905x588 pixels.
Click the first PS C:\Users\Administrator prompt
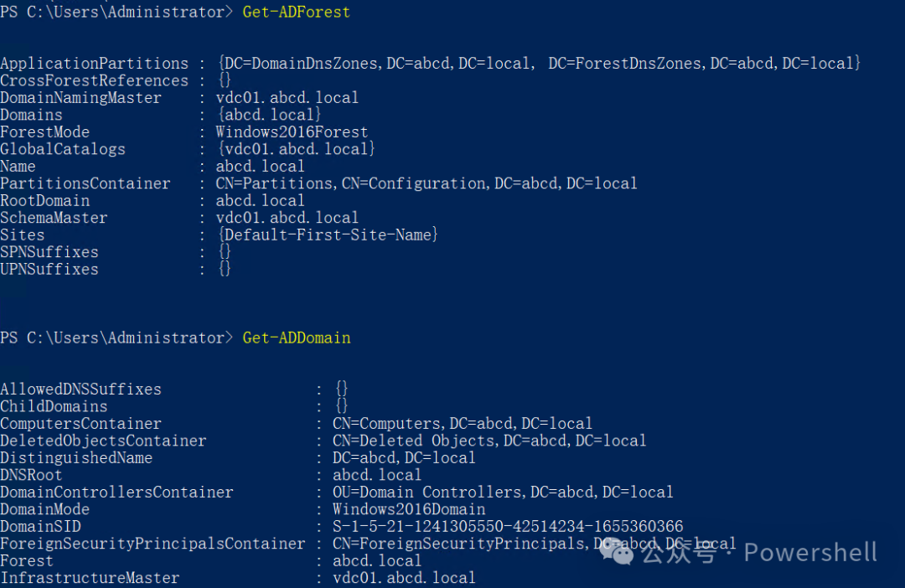(x=116, y=12)
